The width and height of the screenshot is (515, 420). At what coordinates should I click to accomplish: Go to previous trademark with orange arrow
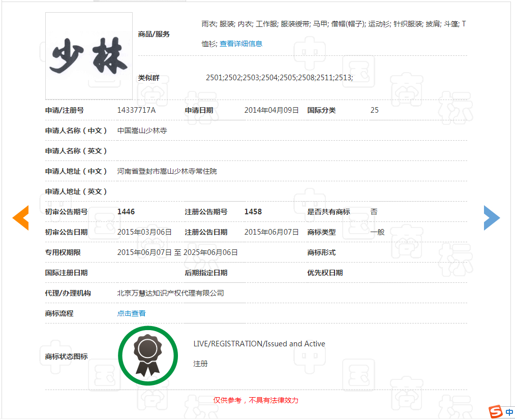click(x=21, y=218)
